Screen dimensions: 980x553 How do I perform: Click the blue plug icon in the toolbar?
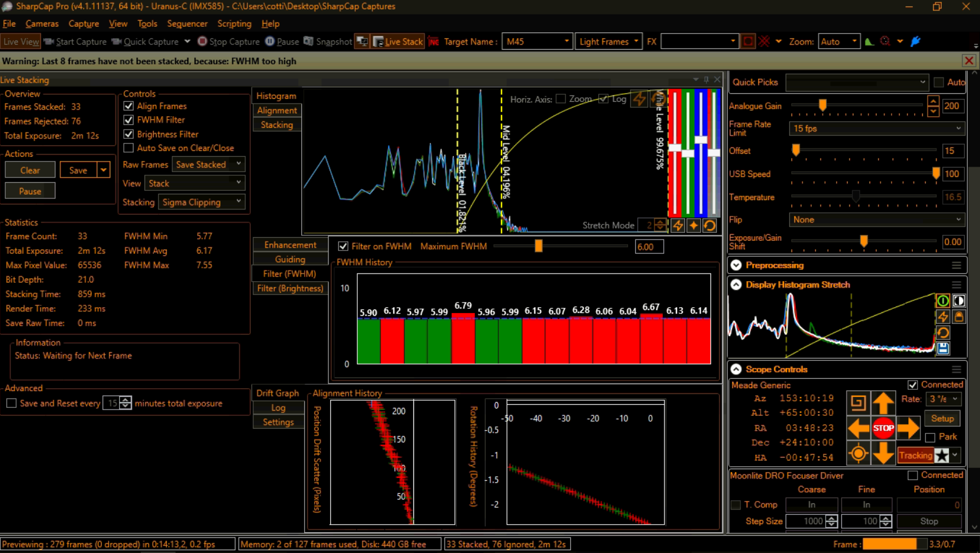coord(915,42)
